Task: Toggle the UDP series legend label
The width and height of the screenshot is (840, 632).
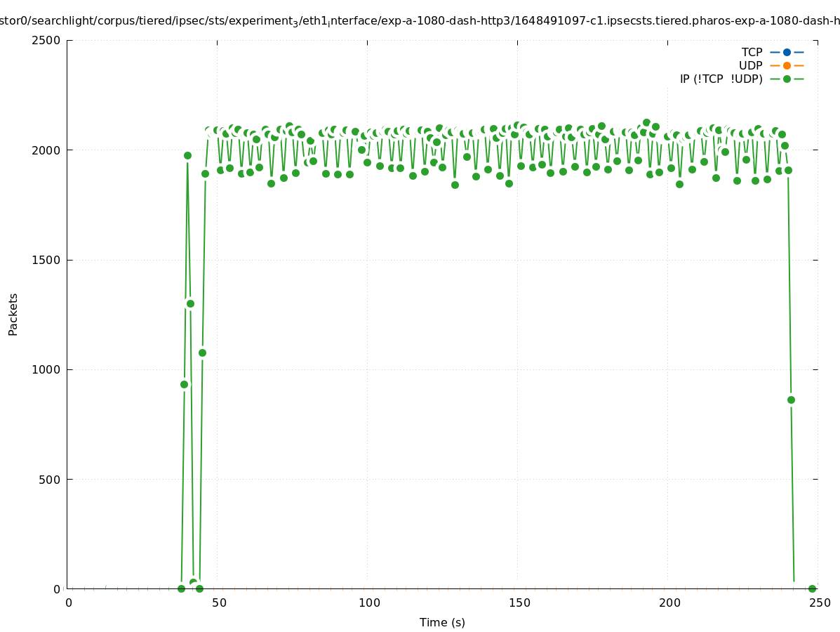Action: 750,65
